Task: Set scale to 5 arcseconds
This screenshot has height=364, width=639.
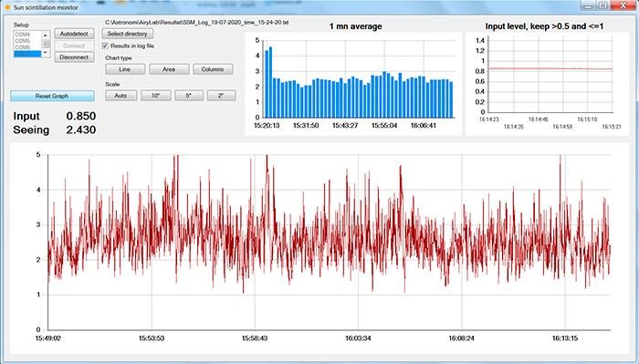Action: click(189, 96)
